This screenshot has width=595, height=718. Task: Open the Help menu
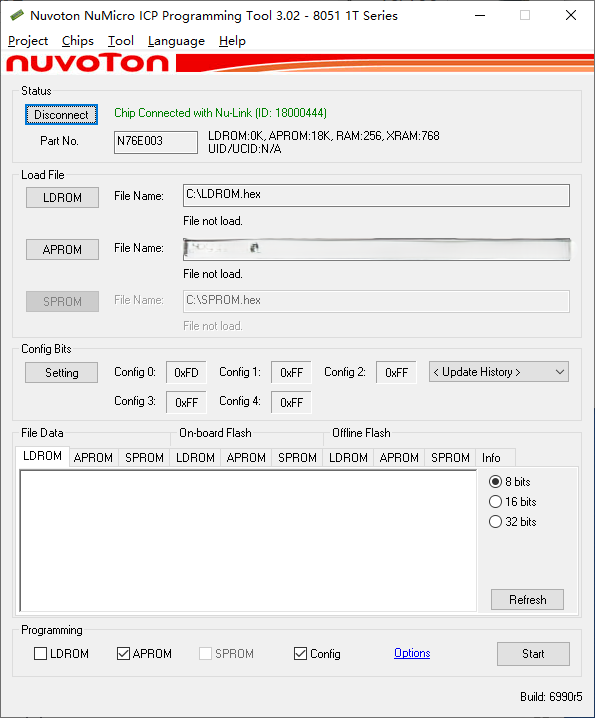click(x=232, y=41)
